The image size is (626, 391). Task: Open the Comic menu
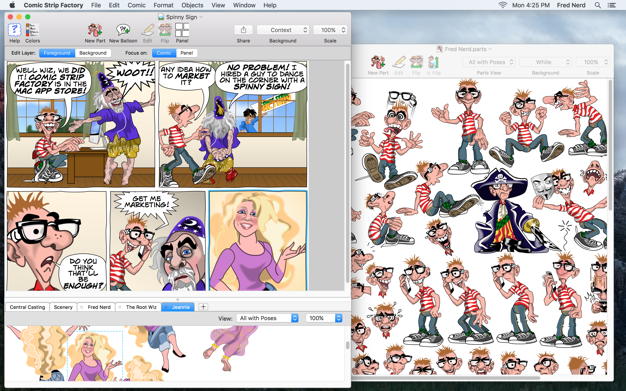(x=137, y=5)
